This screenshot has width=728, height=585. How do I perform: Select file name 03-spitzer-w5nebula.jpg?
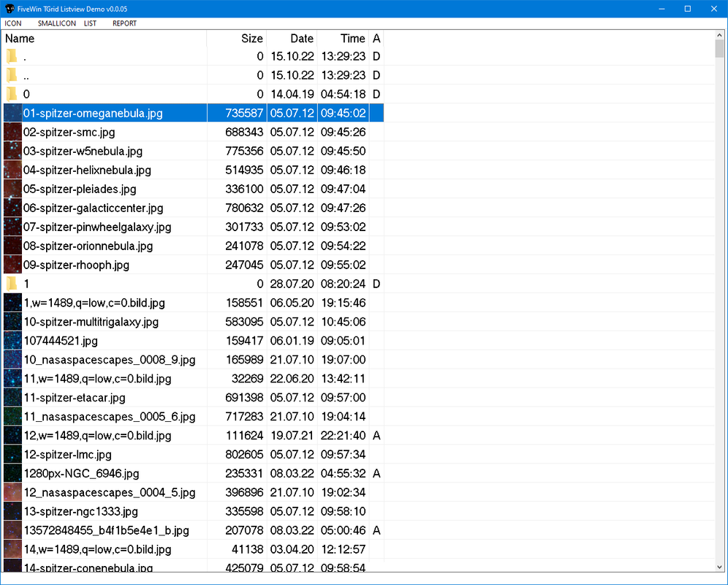click(83, 151)
